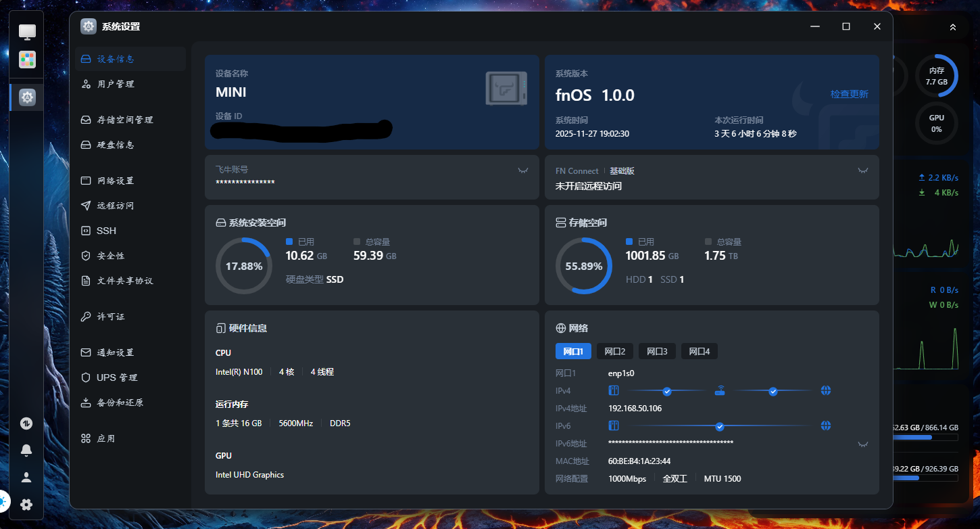
Task: Click the globe icon in the IPv6 row
Action: tap(825, 425)
